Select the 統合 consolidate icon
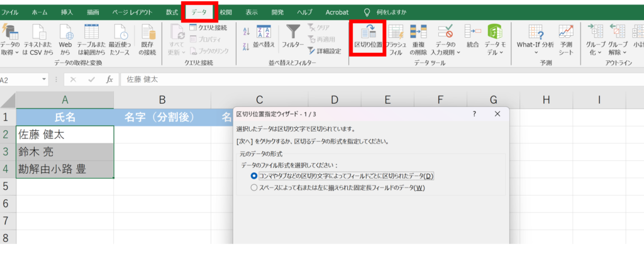 pos(473,32)
